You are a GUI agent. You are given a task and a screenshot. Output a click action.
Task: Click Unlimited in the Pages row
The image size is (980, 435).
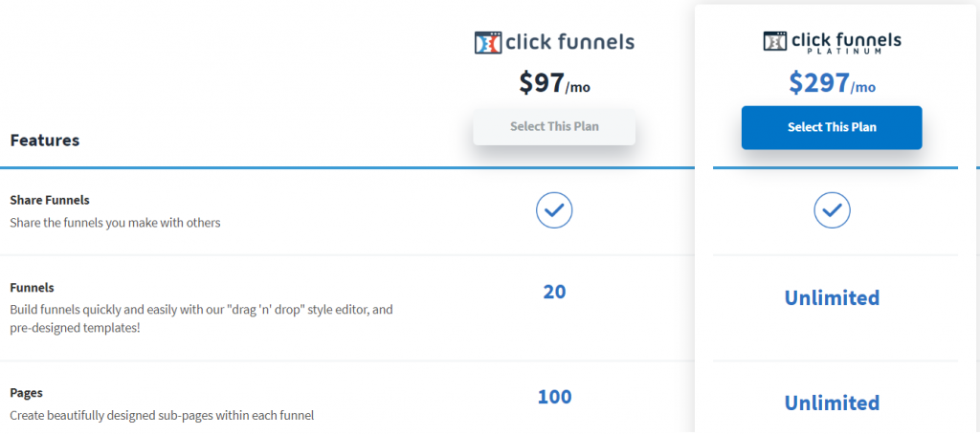pos(832,402)
